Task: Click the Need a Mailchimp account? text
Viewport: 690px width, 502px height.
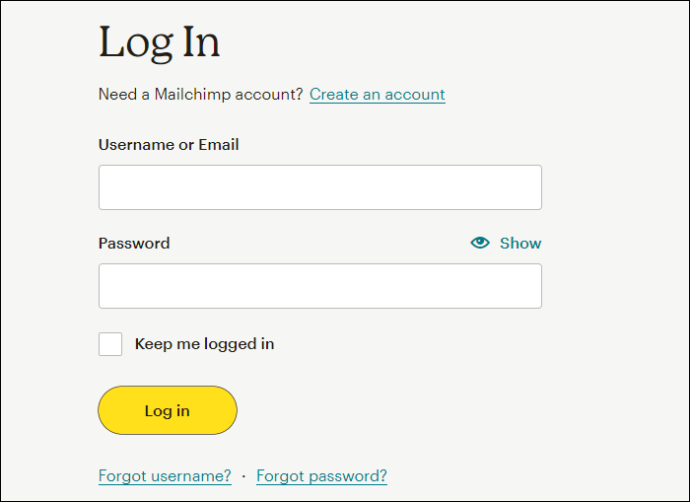Action: point(200,94)
